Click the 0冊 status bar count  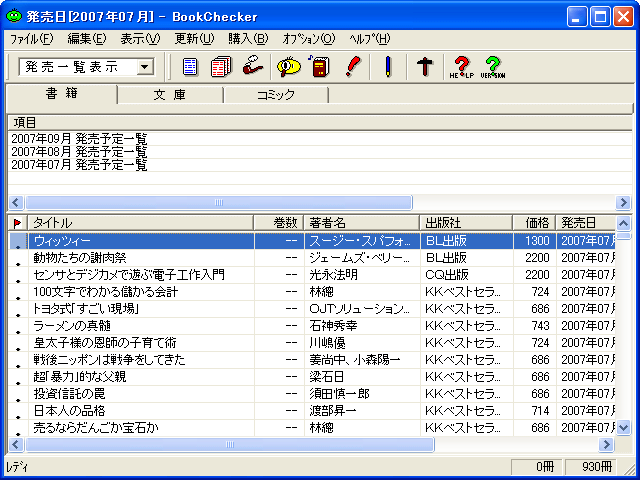[x=536, y=467]
